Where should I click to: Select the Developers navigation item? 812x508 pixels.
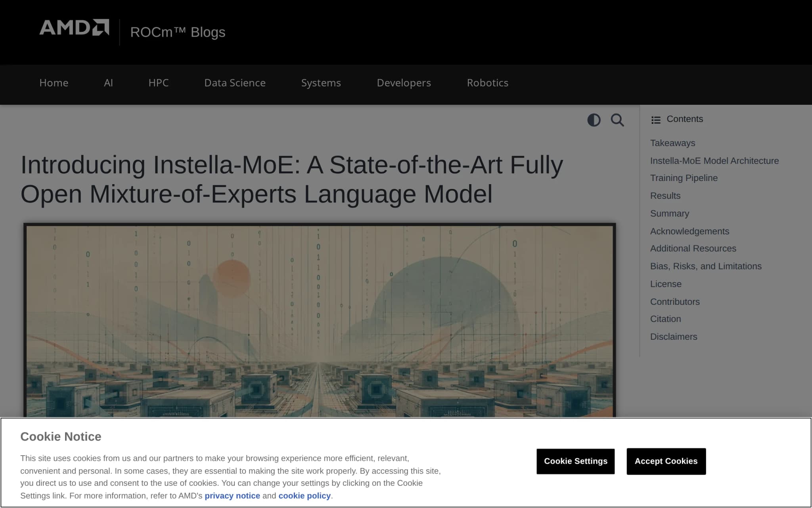[x=404, y=83]
